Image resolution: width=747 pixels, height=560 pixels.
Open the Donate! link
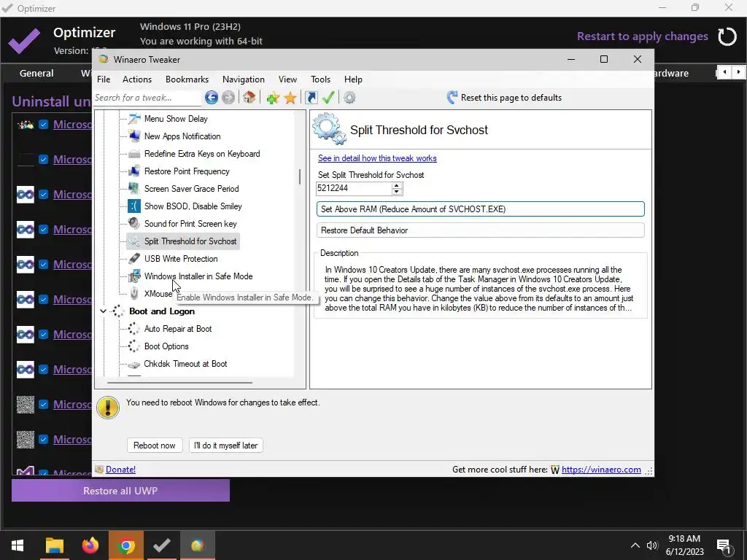coord(120,470)
